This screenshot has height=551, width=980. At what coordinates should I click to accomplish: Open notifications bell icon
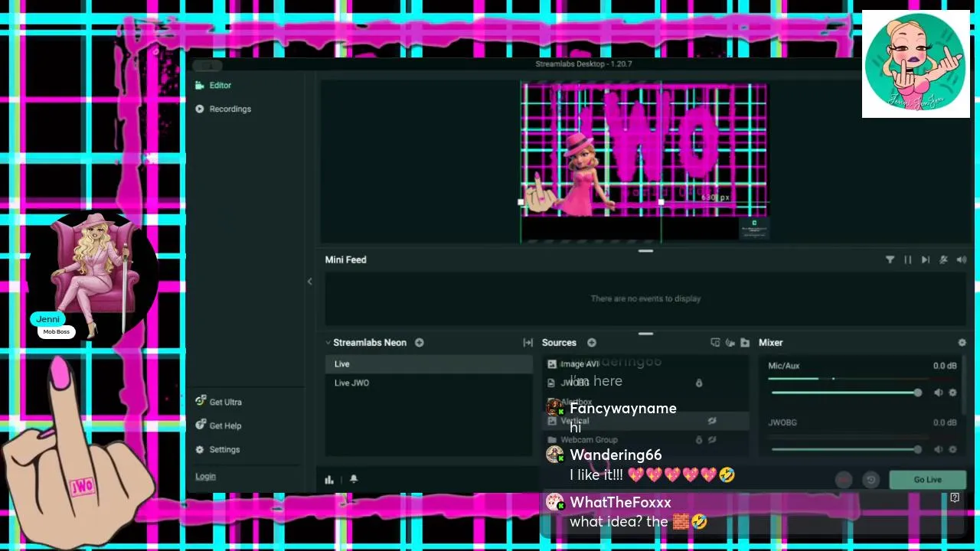(354, 479)
